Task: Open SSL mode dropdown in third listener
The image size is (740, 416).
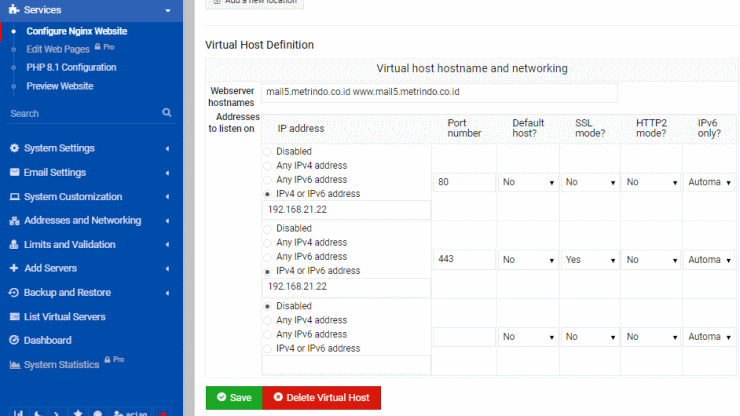Action: pyautogui.click(x=590, y=337)
